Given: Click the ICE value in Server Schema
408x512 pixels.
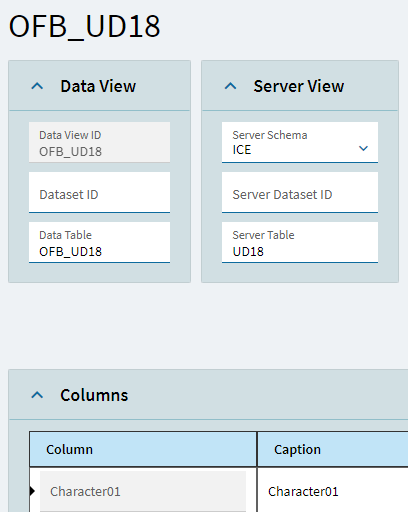Looking at the screenshot, I should tap(242, 150).
